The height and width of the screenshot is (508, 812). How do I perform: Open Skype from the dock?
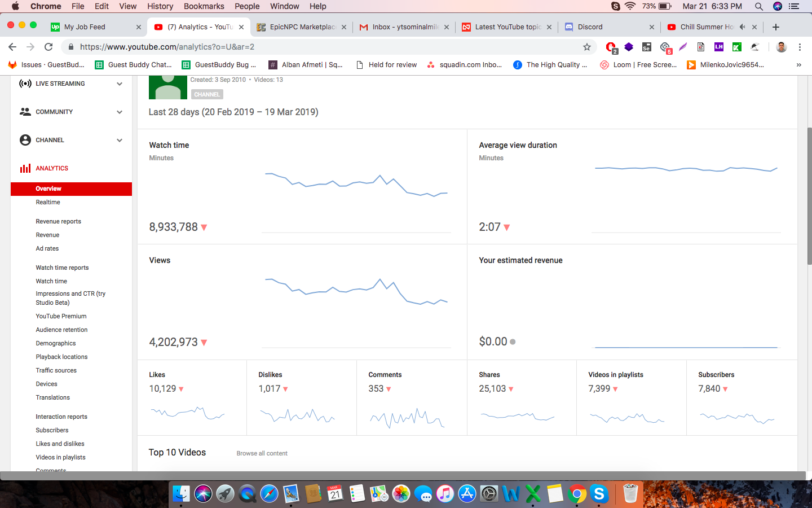pos(599,494)
